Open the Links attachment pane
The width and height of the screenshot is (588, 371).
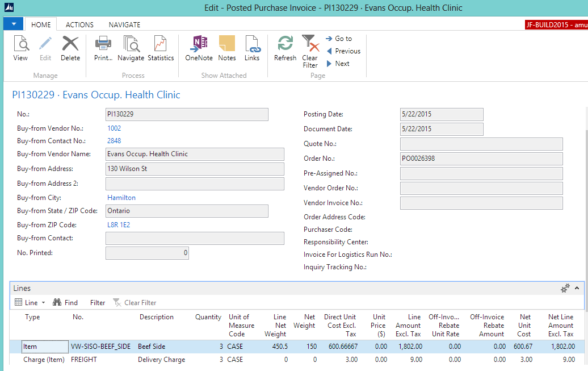point(252,48)
